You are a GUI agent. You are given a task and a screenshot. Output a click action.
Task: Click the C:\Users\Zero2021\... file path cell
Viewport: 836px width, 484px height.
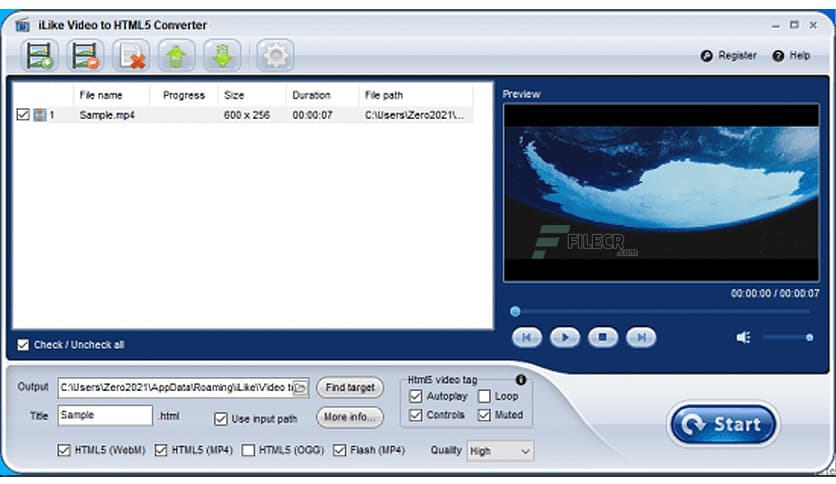414,115
